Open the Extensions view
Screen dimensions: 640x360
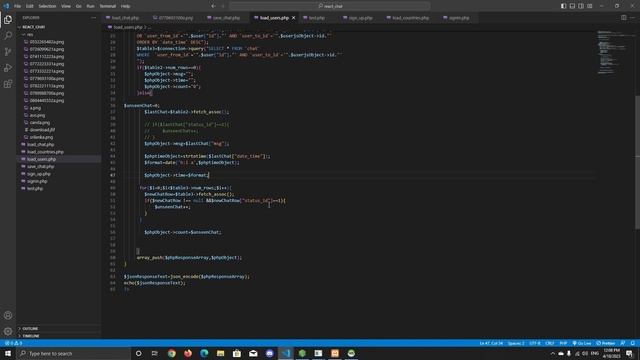[8, 84]
